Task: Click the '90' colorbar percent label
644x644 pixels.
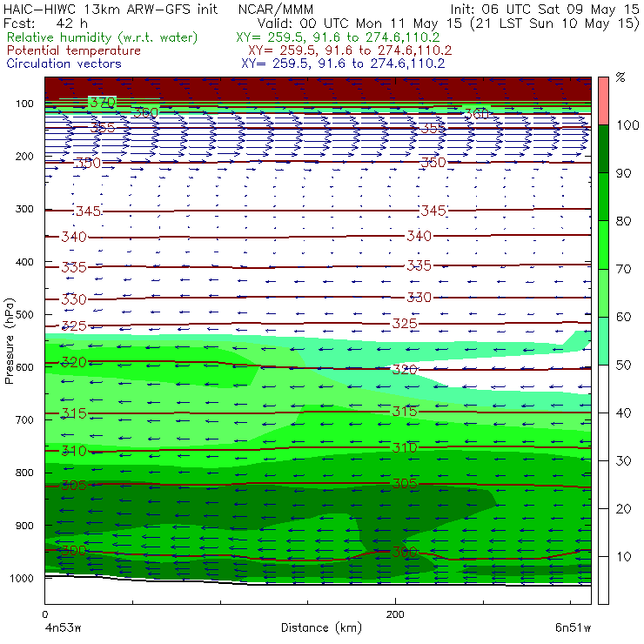Action: point(623,173)
